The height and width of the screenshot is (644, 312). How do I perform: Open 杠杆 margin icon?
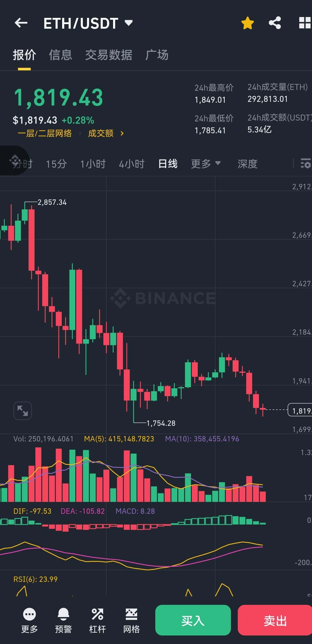97,621
